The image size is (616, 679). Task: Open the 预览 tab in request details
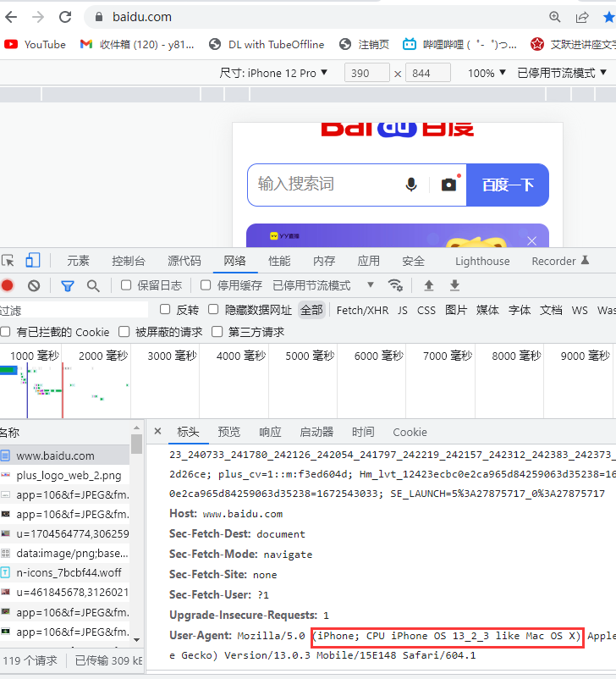point(228,432)
